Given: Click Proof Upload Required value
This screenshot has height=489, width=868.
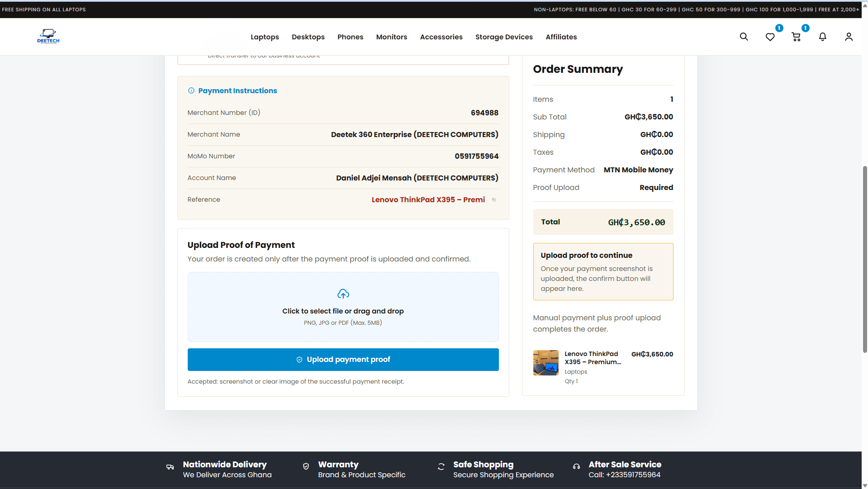Looking at the screenshot, I should click(x=656, y=187).
